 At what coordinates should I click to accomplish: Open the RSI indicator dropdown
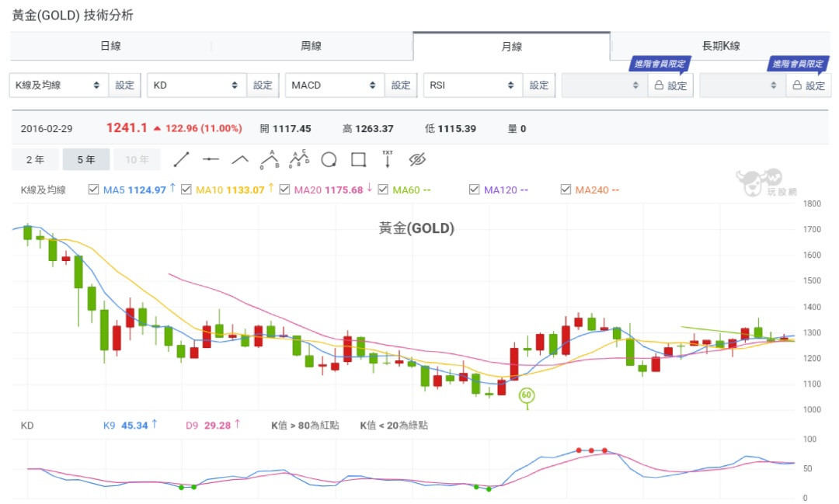pos(472,85)
